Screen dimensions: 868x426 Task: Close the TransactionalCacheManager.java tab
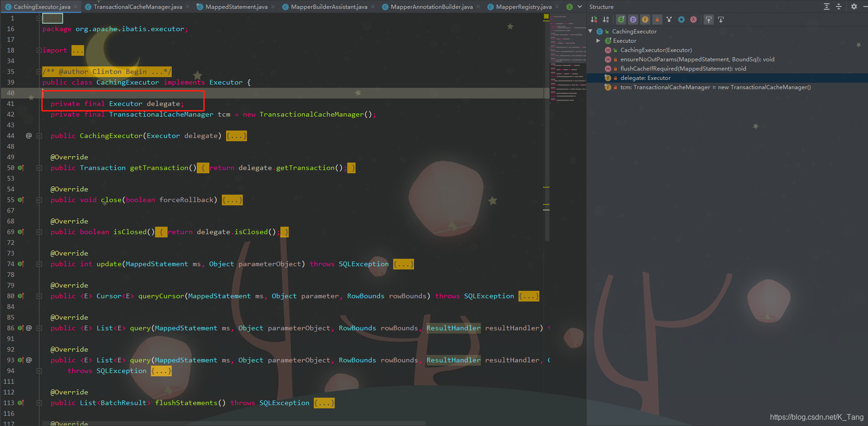(x=188, y=7)
